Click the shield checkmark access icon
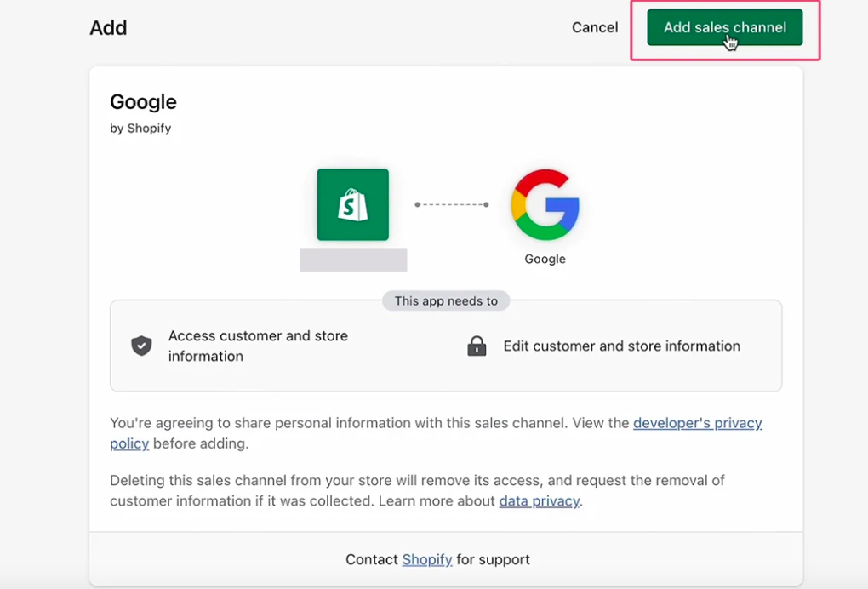Screen dimensions: 868x589 pos(142,346)
